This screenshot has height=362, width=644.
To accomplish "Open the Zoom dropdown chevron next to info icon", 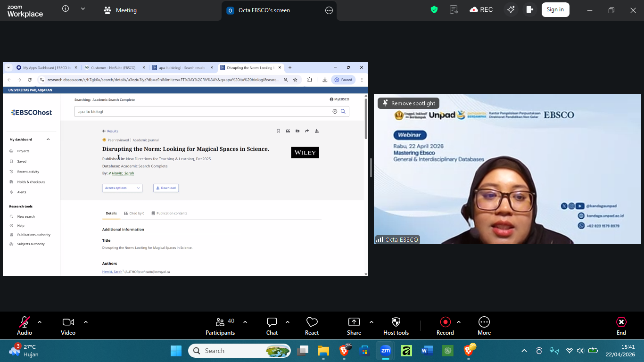I will [83, 8].
